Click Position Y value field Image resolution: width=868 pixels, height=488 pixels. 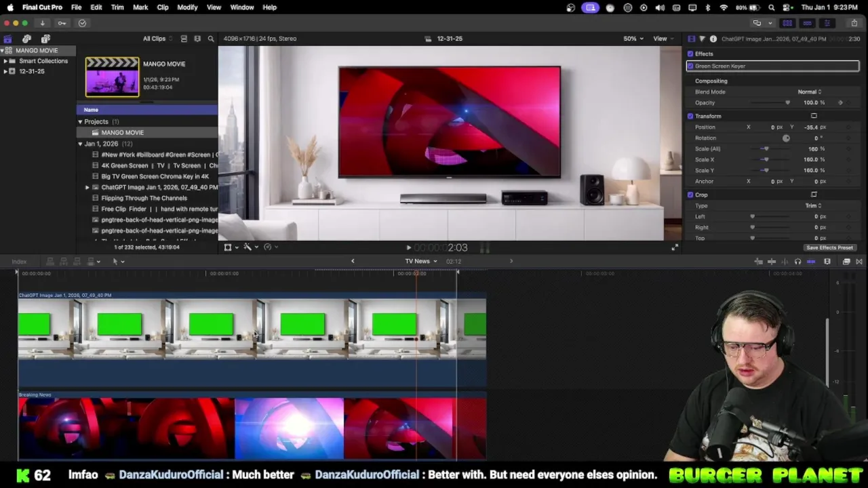811,127
